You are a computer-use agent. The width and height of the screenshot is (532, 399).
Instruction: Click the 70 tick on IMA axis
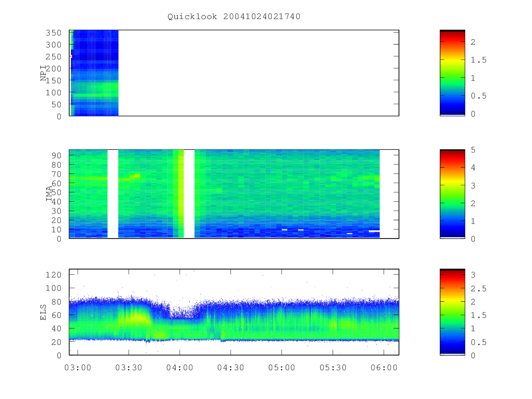tap(58, 174)
